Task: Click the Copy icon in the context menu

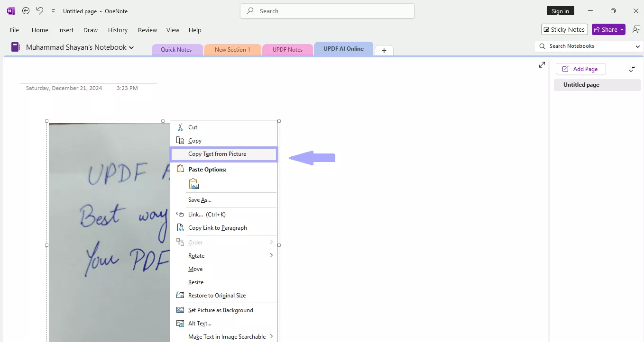Action: tap(180, 140)
